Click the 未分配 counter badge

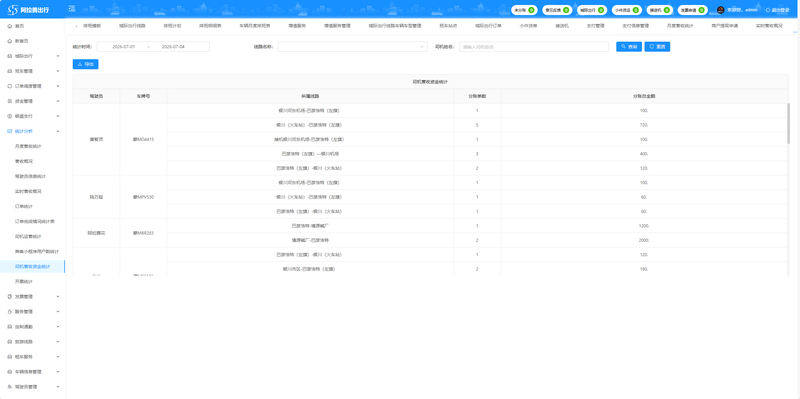click(x=524, y=10)
